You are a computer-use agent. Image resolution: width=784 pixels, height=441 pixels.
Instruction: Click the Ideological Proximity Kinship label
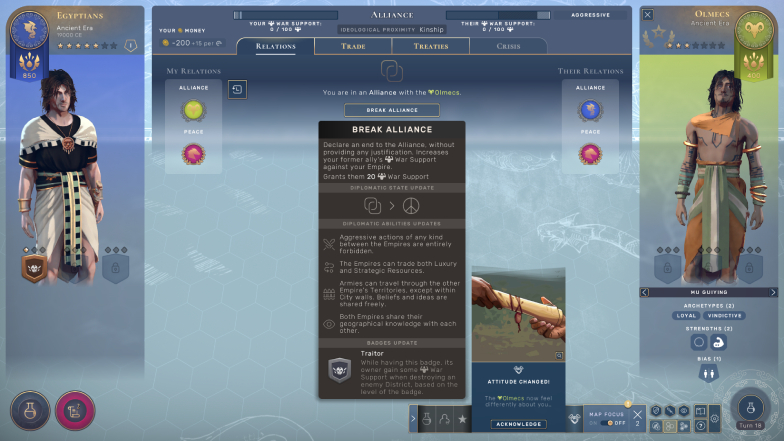pyautogui.click(x=392, y=30)
